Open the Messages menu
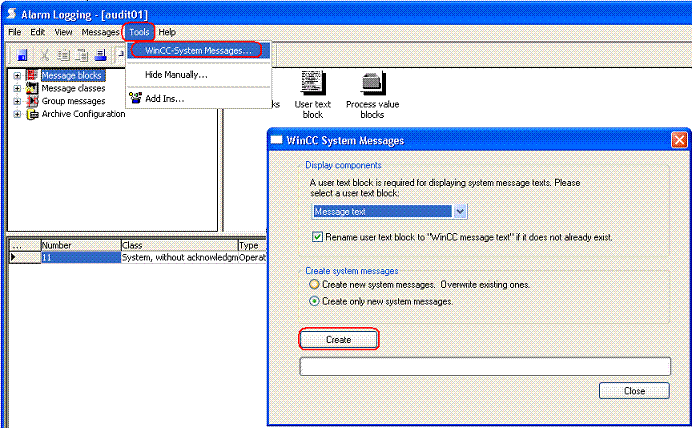 click(100, 32)
